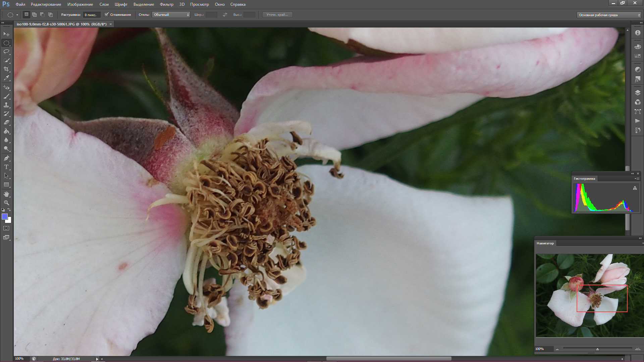Viewport: 644px width, 362px height.
Task: Select the Eyedropper tool
Action: [x=6, y=78]
